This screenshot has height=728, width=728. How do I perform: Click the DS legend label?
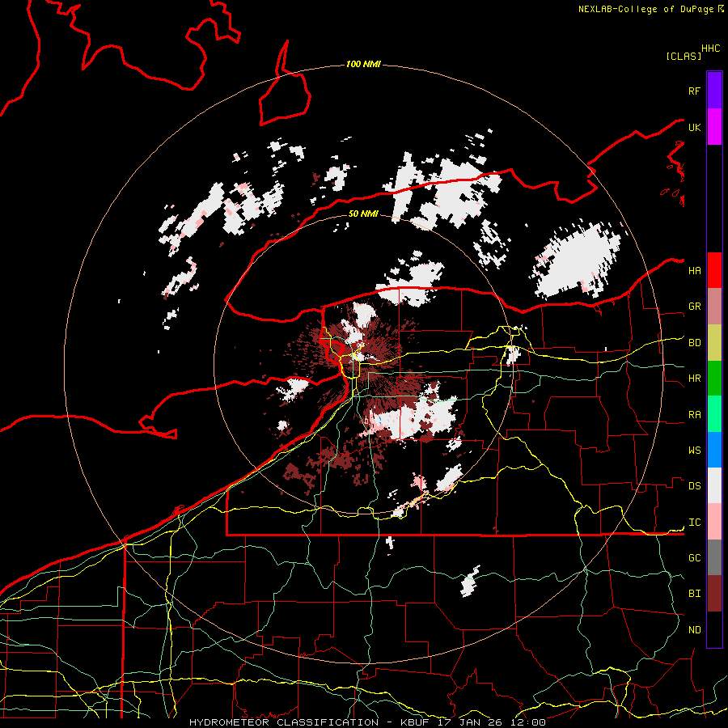pyautogui.click(x=694, y=486)
